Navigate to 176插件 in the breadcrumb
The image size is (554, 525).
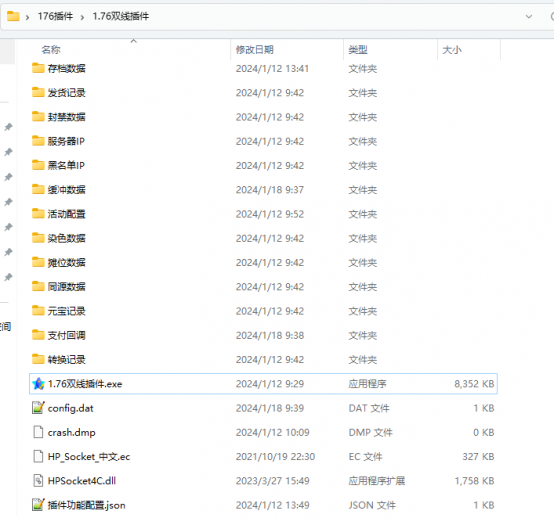55,16
